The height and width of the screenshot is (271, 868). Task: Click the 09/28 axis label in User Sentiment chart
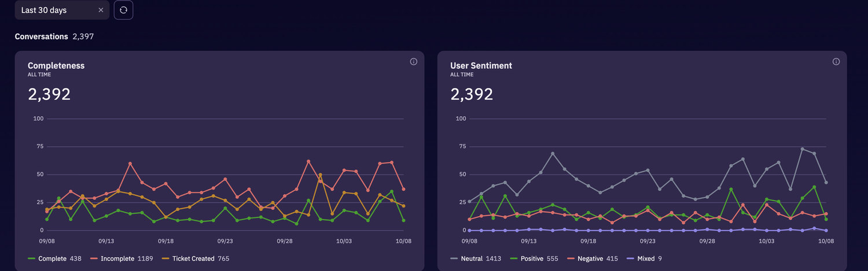point(707,241)
